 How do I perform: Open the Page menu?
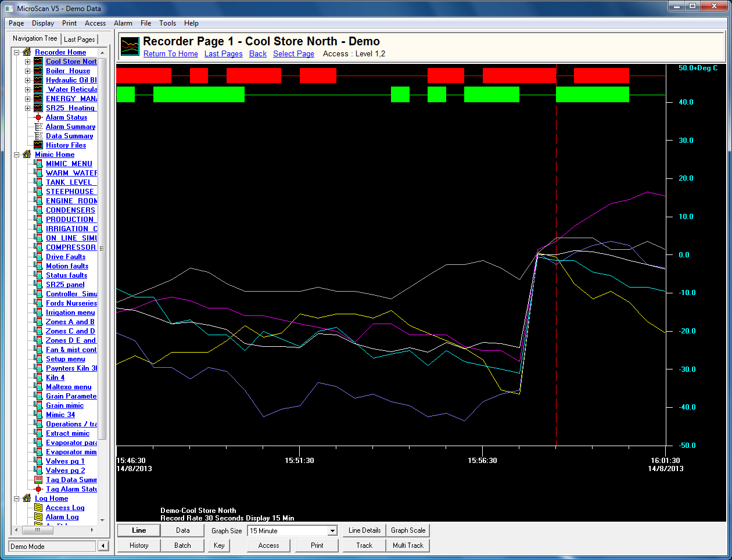16,23
